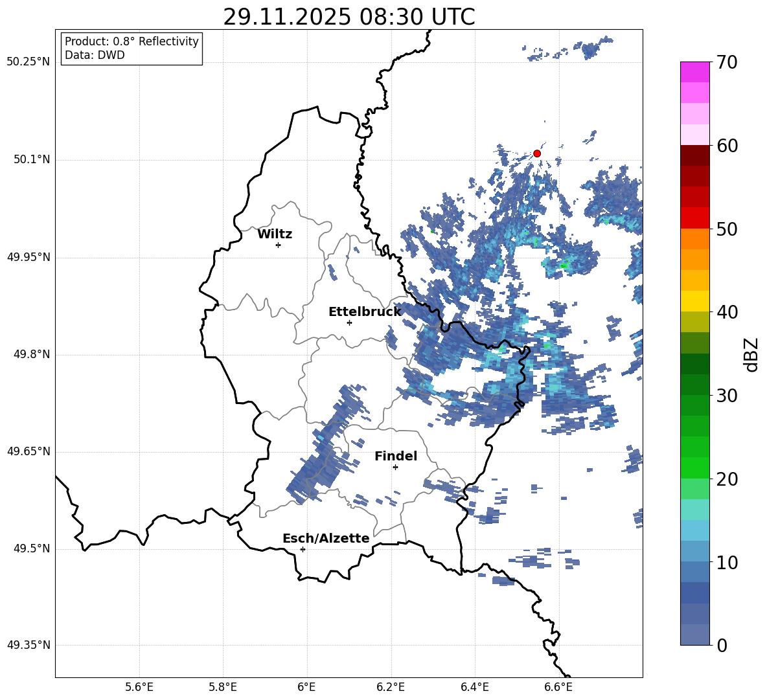Click the 5.8°E longitude label
The width and height of the screenshot is (767, 700).
coord(223,687)
